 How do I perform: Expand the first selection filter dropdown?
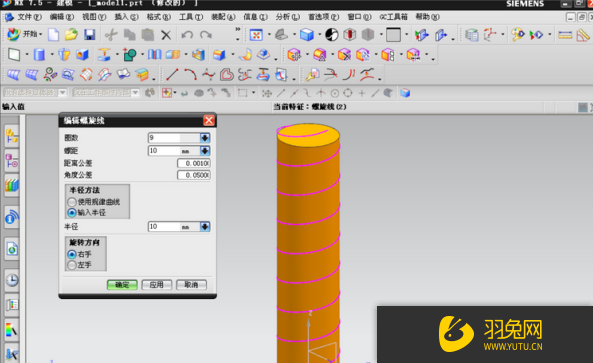tap(62, 93)
